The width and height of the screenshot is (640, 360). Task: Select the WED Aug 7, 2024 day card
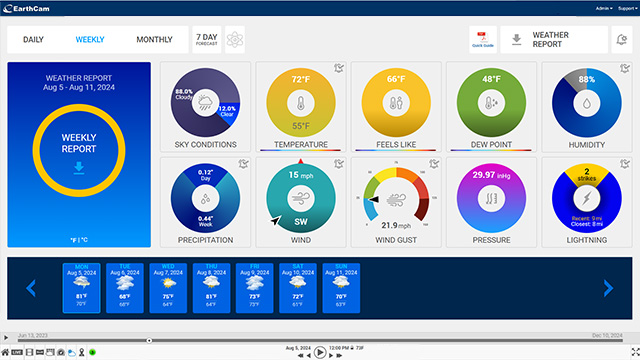pyautogui.click(x=168, y=288)
